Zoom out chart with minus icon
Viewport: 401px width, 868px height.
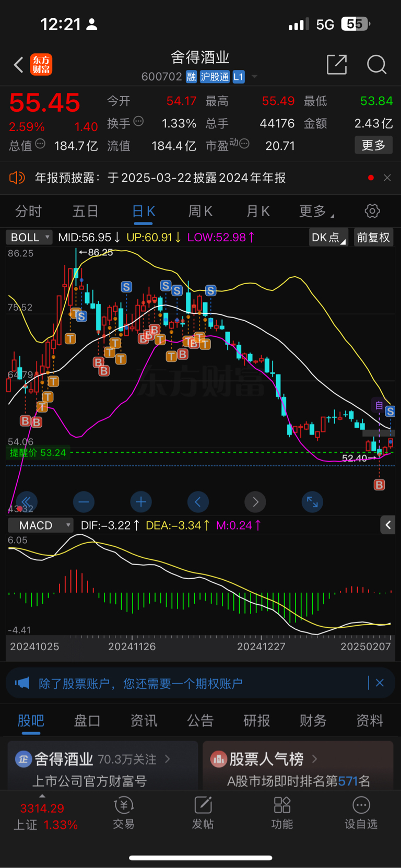pos(84,502)
